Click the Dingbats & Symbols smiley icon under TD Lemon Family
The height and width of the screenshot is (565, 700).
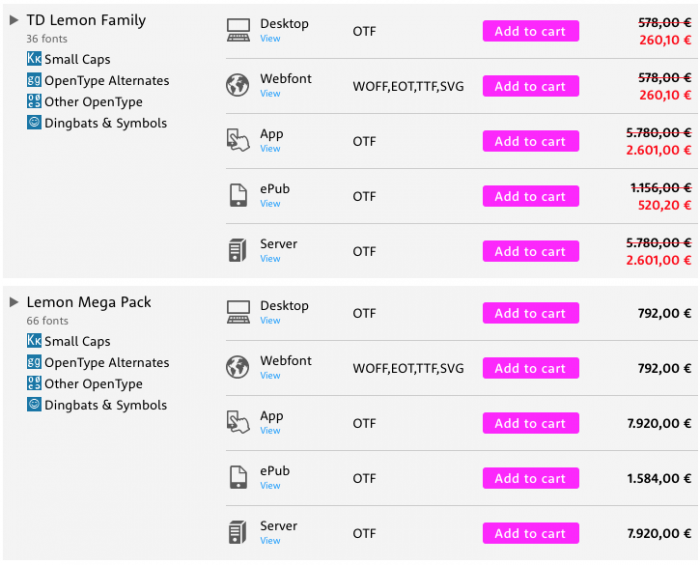point(34,122)
